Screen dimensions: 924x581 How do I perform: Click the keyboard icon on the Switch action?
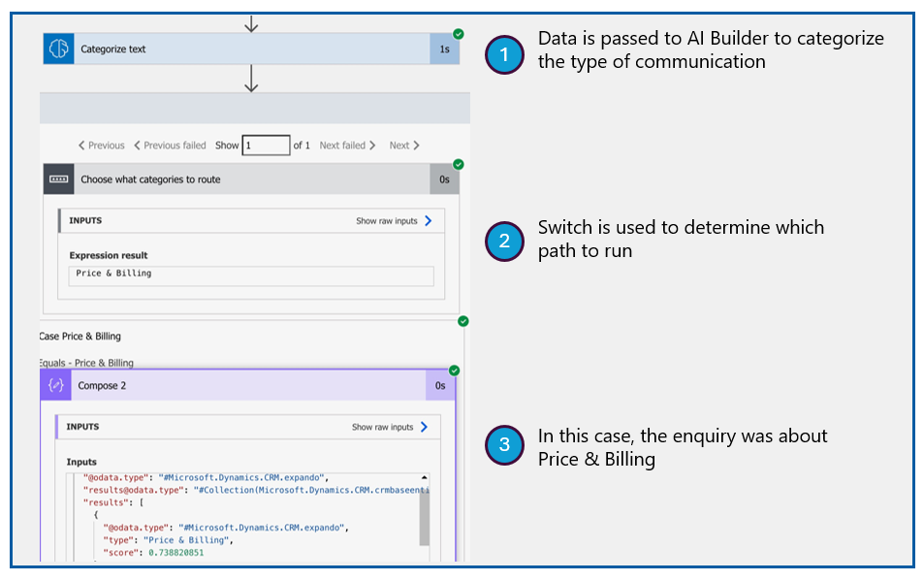pyautogui.click(x=60, y=179)
